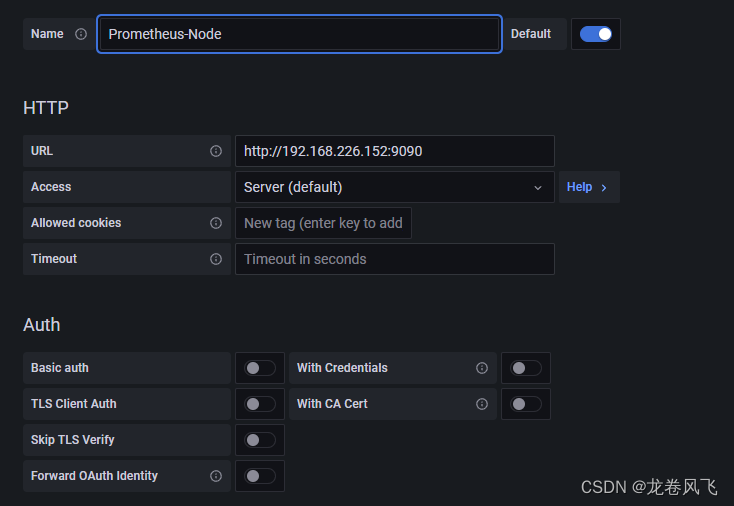734x506 pixels.
Task: Enable the Forward OAuth Identity switch
Action: [260, 476]
